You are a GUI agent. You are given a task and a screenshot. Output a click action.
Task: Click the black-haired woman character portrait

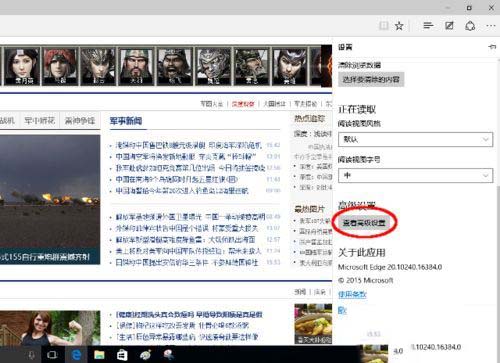(x=21, y=66)
